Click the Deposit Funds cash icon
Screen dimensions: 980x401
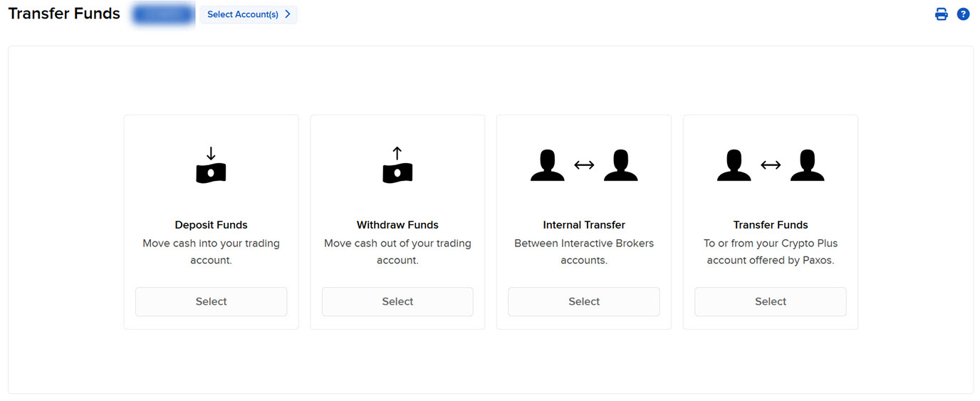click(x=211, y=166)
